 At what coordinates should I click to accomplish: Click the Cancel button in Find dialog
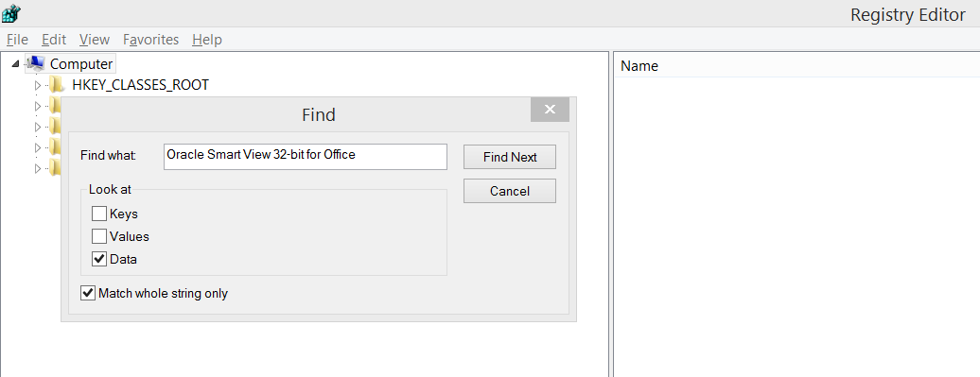tap(509, 191)
